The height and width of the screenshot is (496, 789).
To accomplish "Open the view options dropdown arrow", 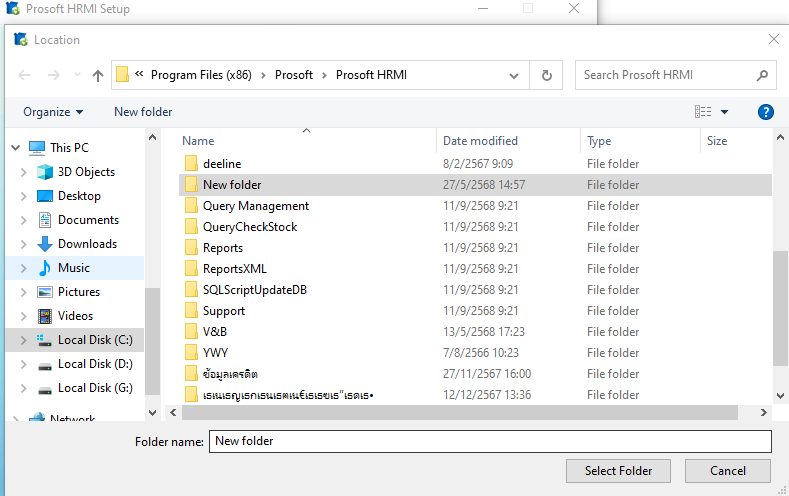I will click(x=725, y=112).
